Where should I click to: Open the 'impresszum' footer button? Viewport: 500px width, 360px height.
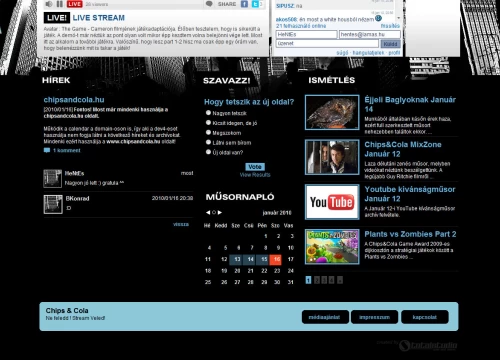374,317
